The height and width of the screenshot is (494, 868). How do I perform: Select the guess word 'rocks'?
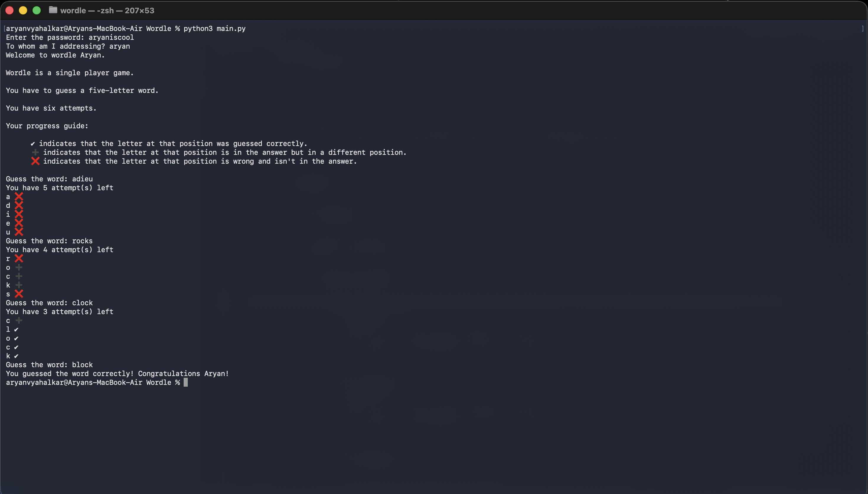(81, 241)
